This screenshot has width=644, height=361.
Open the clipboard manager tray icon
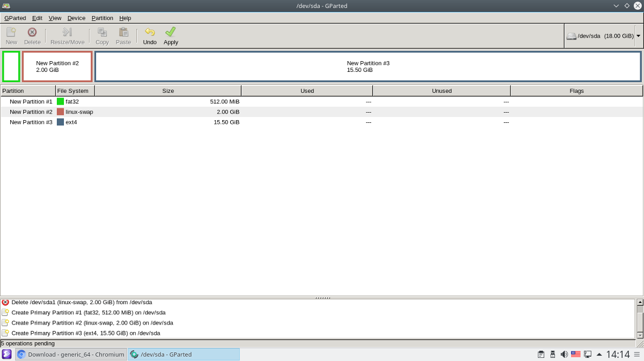541,354
